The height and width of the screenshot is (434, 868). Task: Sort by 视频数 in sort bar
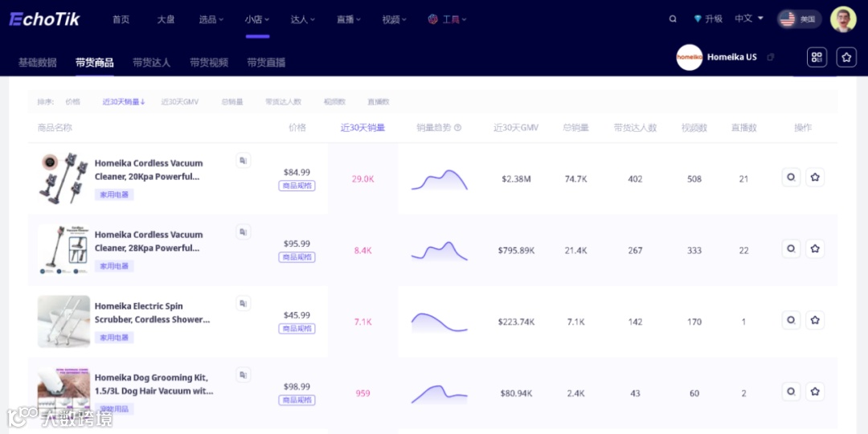point(335,102)
